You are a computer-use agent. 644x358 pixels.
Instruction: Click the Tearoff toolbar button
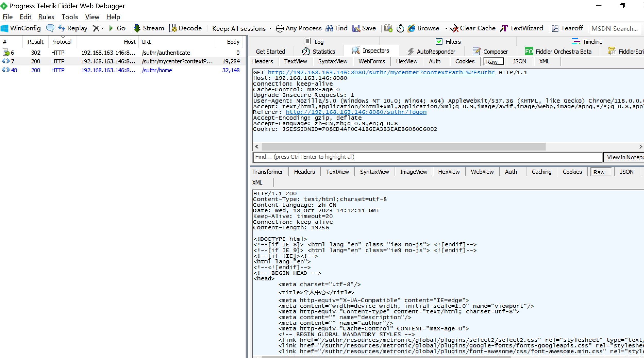point(567,28)
